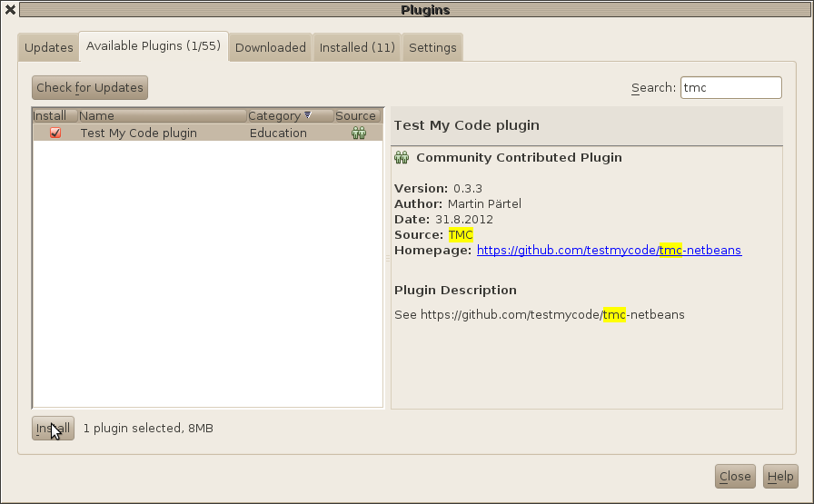Go to the Settings tab

coord(432,47)
